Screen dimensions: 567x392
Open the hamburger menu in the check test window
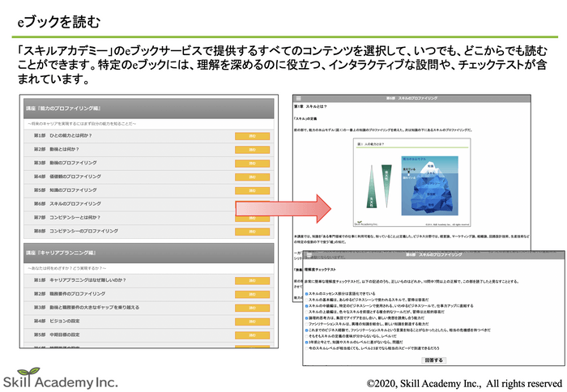pos(309,254)
